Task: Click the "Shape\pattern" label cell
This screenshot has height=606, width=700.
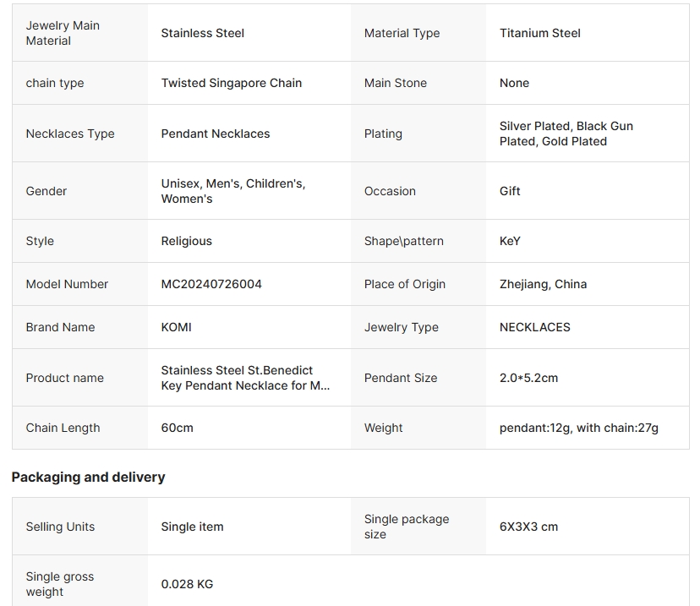Action: coord(404,241)
